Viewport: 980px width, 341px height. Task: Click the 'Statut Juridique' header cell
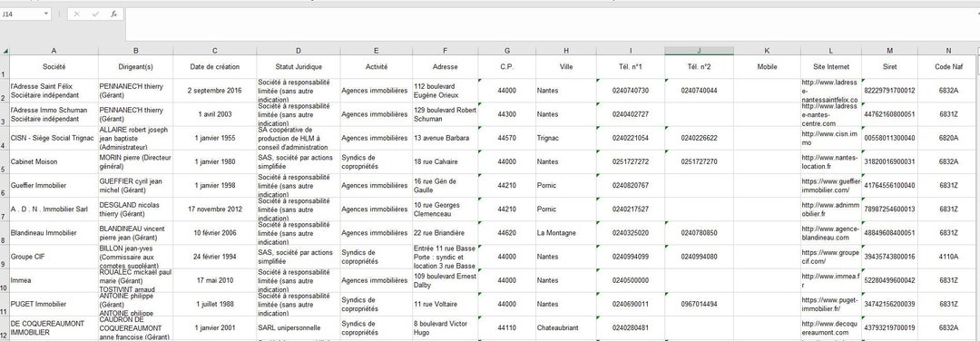pyautogui.click(x=299, y=67)
